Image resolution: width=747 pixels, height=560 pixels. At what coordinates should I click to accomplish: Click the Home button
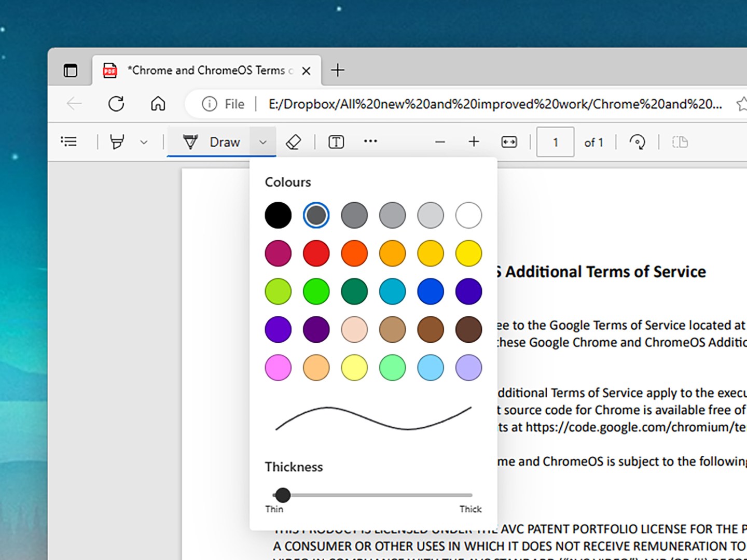[x=158, y=104]
